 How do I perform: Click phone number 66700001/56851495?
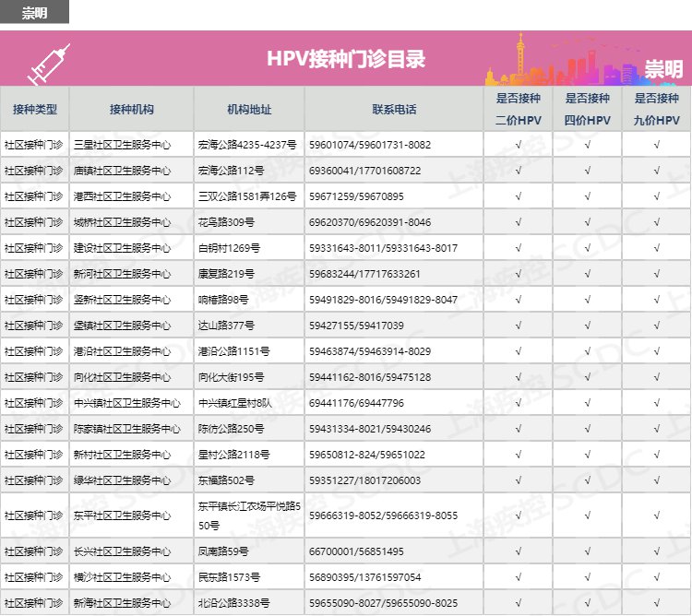[356, 551]
